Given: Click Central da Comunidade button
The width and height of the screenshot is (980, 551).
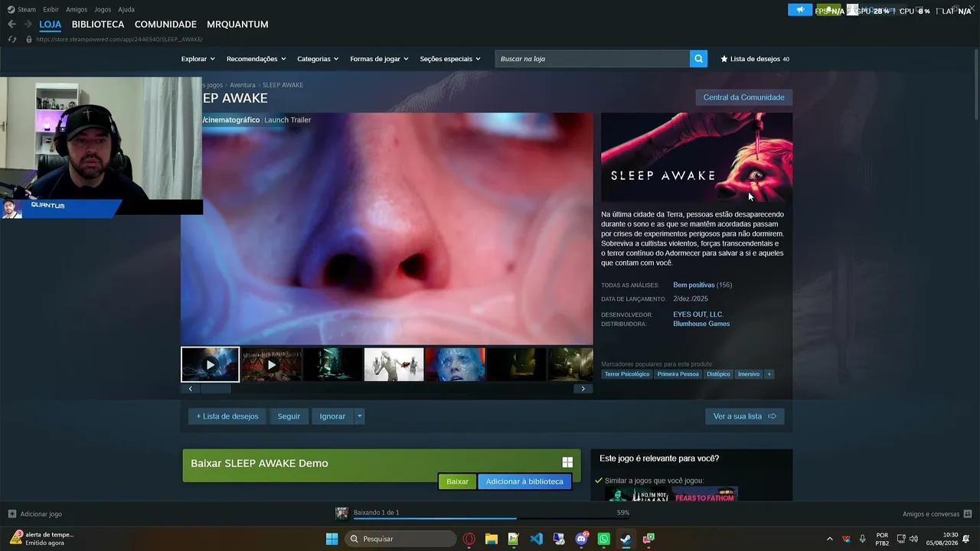Looking at the screenshot, I should (x=743, y=97).
